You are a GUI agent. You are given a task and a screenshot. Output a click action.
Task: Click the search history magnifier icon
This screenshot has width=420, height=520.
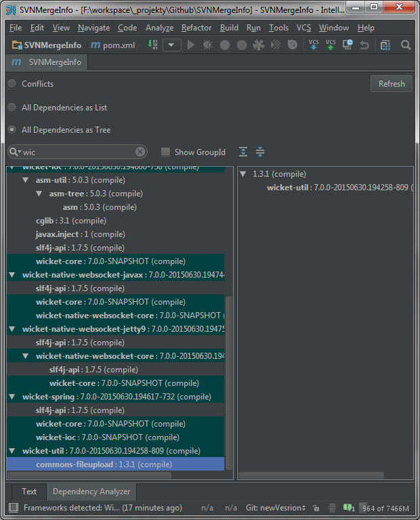(x=15, y=152)
